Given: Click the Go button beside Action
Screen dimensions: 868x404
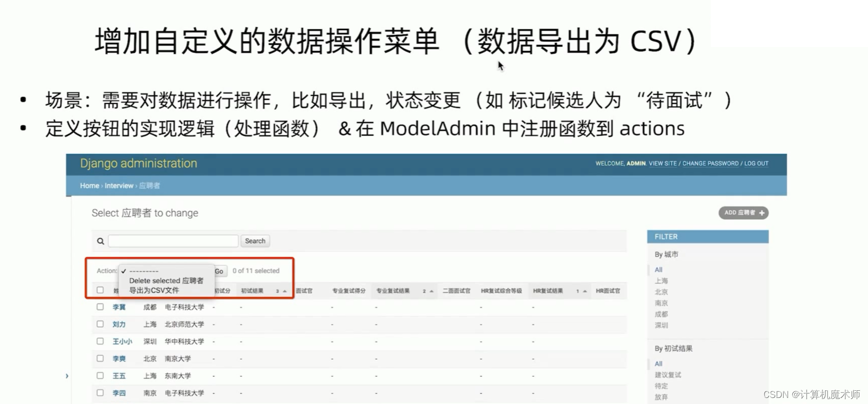Looking at the screenshot, I should [220, 271].
